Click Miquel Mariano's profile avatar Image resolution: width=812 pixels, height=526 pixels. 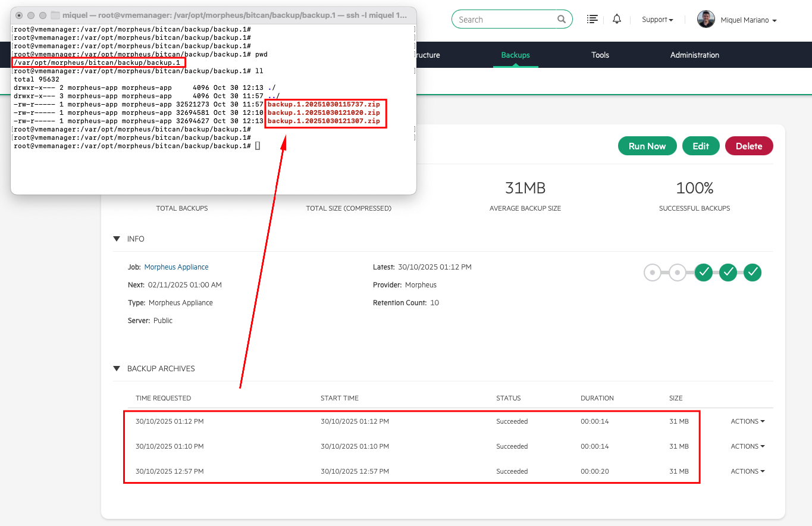(706, 20)
